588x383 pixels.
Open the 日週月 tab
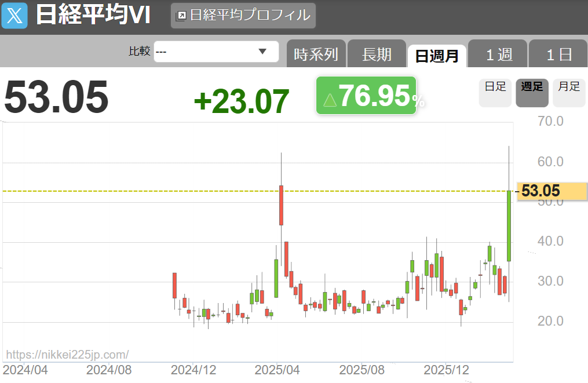[437, 56]
